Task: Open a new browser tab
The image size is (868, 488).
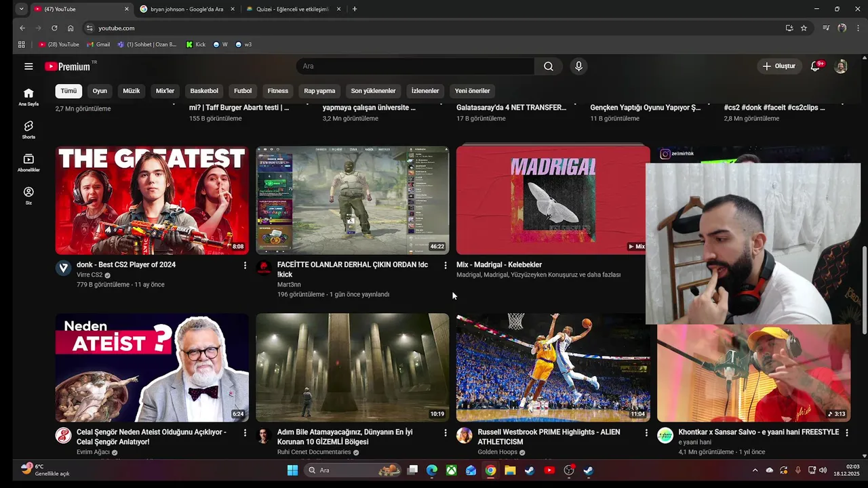Action: (355, 9)
